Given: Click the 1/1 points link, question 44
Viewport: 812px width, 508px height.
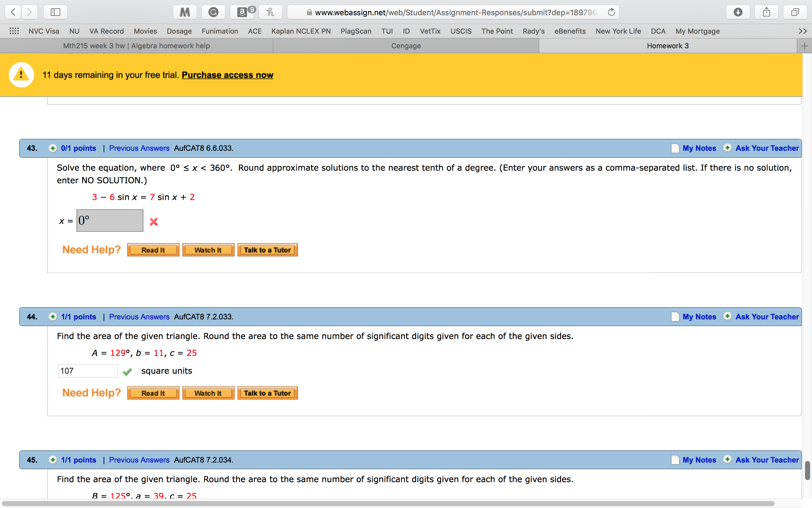Looking at the screenshot, I should pos(79,317).
